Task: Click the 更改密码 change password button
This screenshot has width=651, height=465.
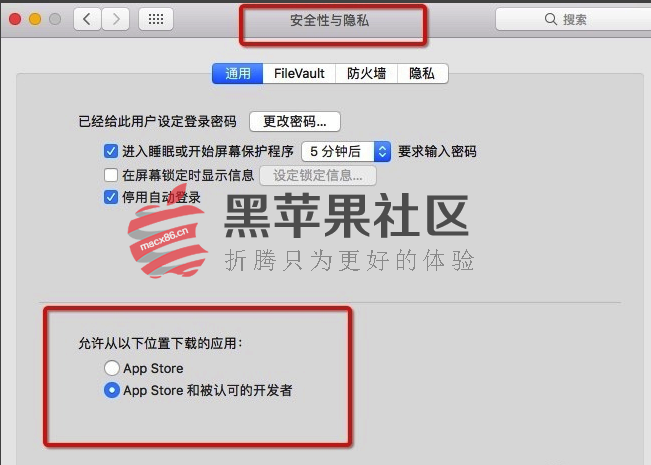Action: click(x=295, y=122)
